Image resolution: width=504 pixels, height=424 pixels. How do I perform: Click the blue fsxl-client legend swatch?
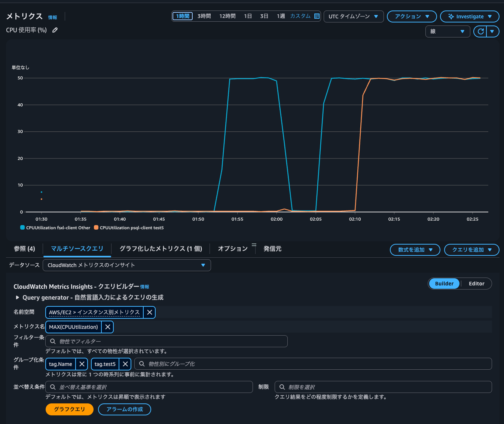[22, 228]
